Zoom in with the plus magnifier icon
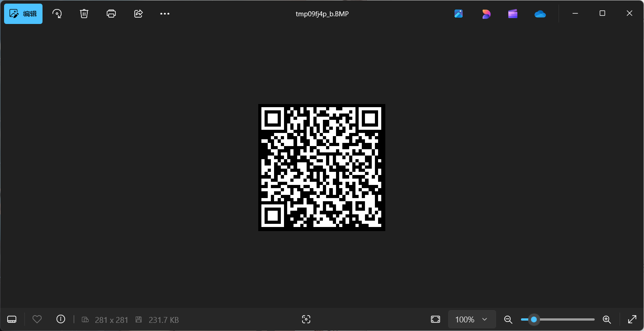This screenshot has height=331, width=644. tap(607, 320)
